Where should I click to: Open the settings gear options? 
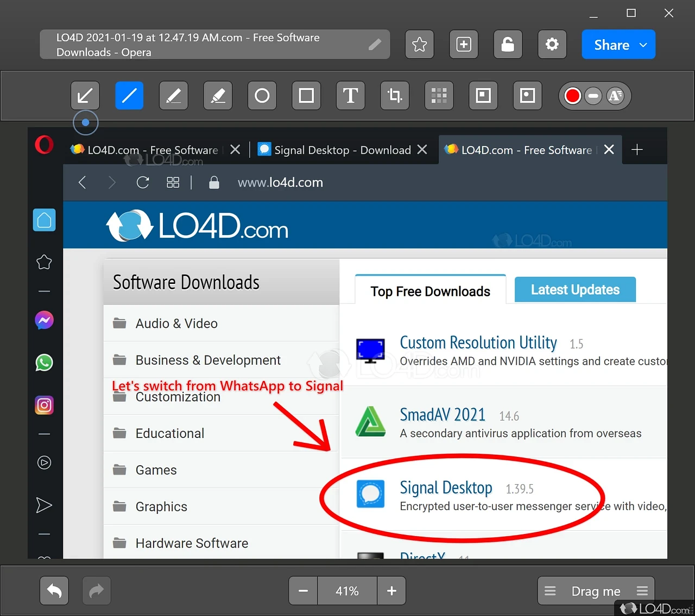[552, 45]
